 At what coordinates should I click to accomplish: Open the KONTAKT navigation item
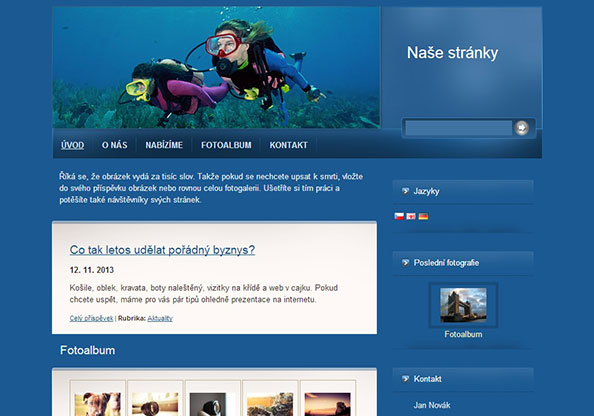pos(288,145)
